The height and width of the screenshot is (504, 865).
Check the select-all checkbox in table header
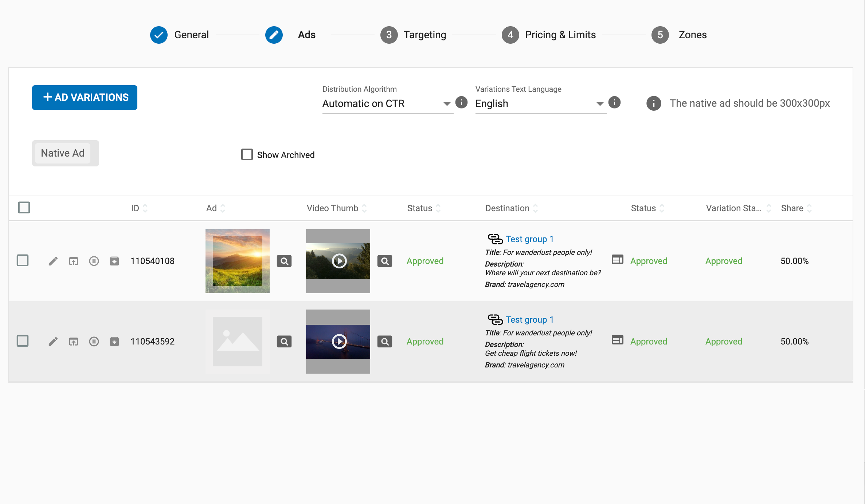click(x=24, y=207)
